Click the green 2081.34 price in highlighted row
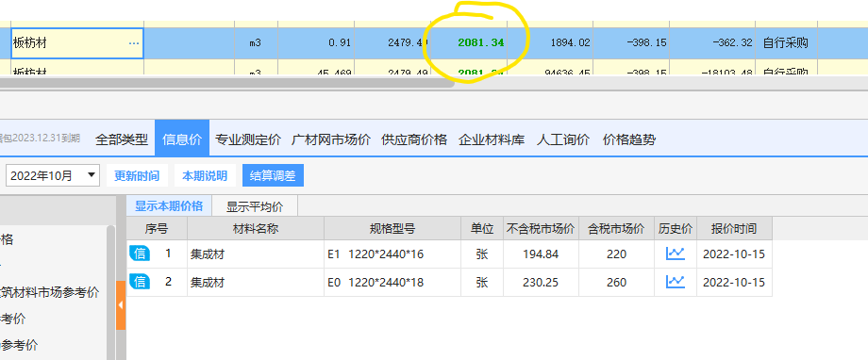Screen dimensions: 868x360 tap(481, 43)
